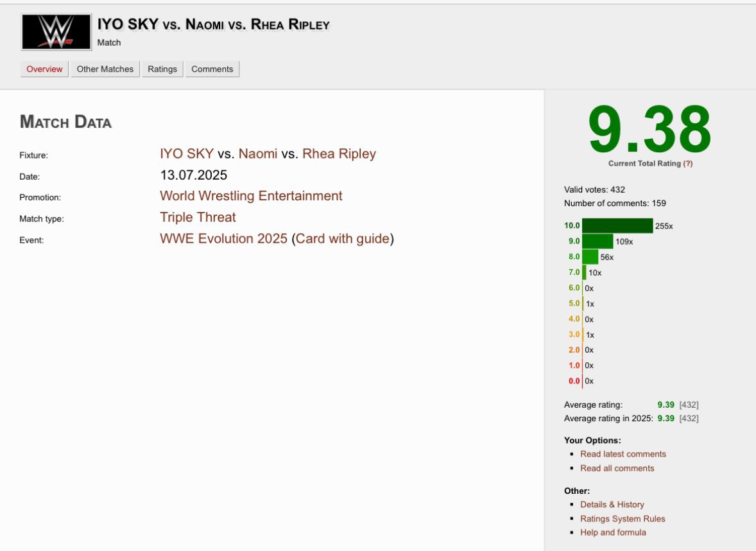Screen dimensions: 756x551
Task: Click the 6.0 rating label
Action: [574, 288]
